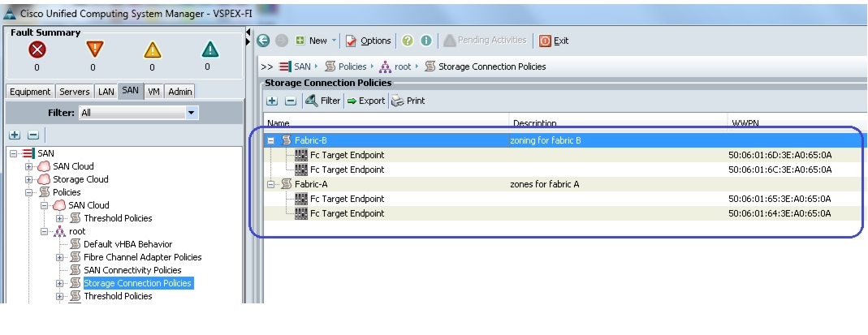Screen dimensions: 868x335
Task: Switch to the LAN tab
Action: point(106,92)
